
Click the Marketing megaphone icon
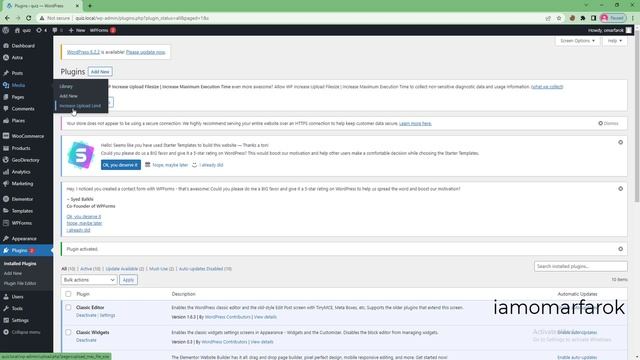pyautogui.click(x=6, y=184)
